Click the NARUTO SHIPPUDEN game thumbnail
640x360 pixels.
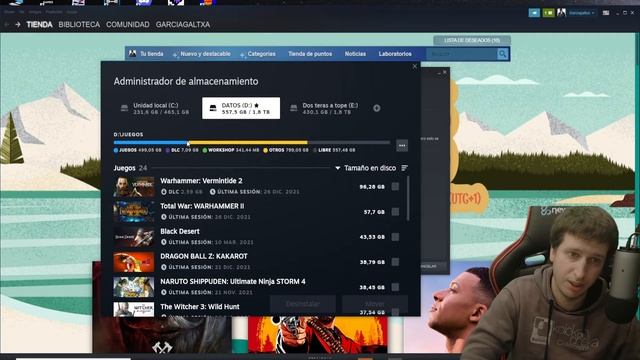pos(134,287)
